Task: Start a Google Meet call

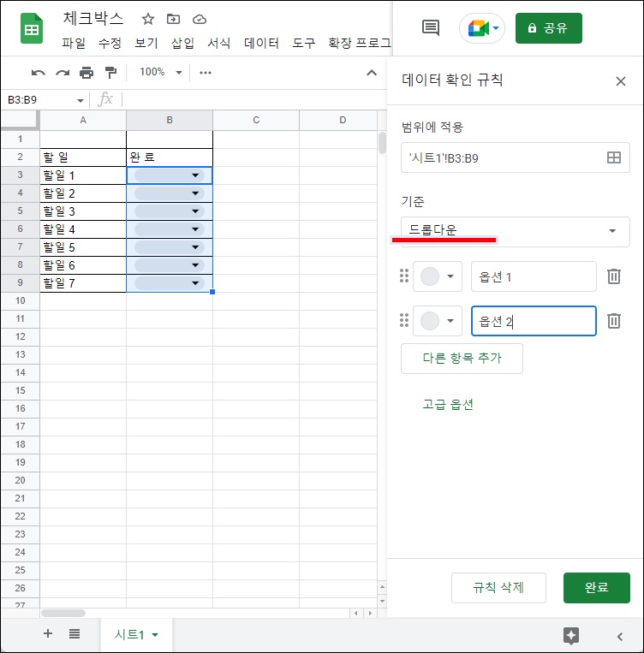Action: coord(477,28)
